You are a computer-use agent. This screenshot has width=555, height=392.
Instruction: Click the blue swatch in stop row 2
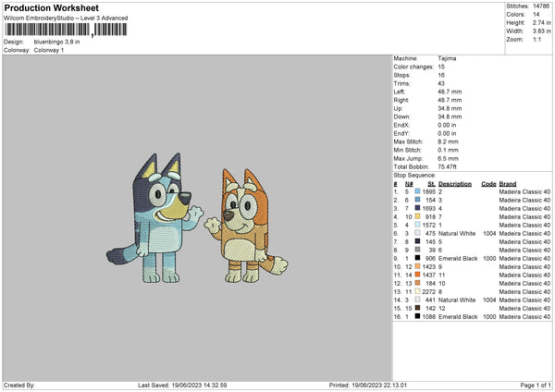pyautogui.click(x=417, y=201)
